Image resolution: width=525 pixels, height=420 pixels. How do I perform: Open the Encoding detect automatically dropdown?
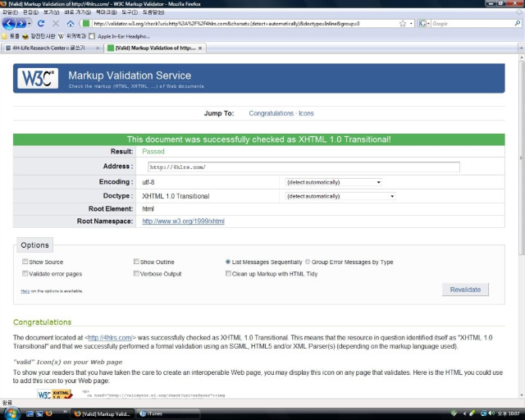334,182
